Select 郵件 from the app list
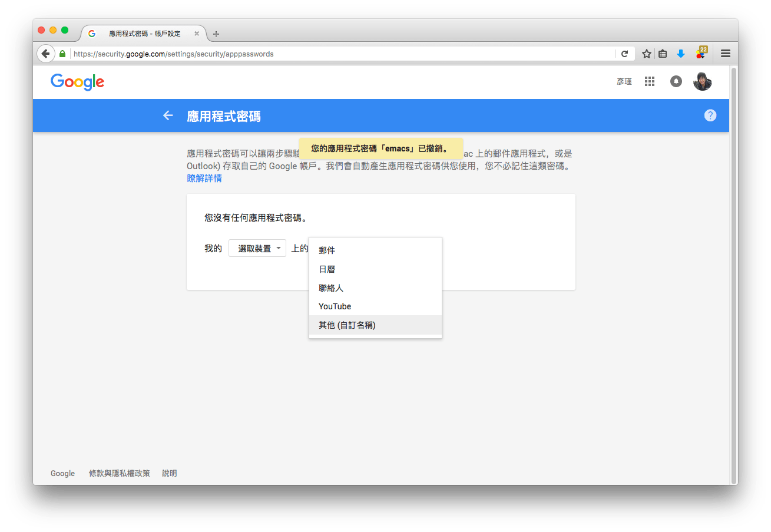Viewport: 771px width, 532px height. click(x=327, y=250)
